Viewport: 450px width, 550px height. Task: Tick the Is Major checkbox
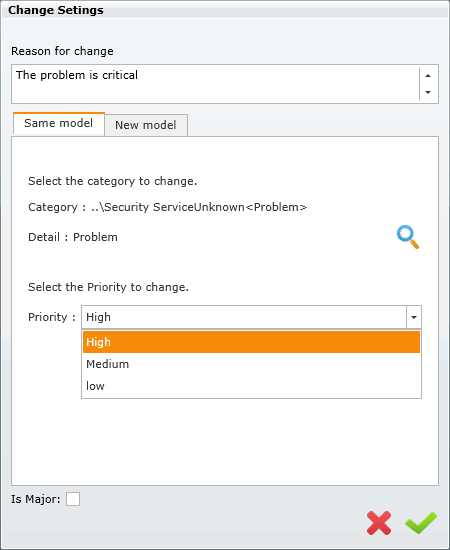(x=73, y=499)
